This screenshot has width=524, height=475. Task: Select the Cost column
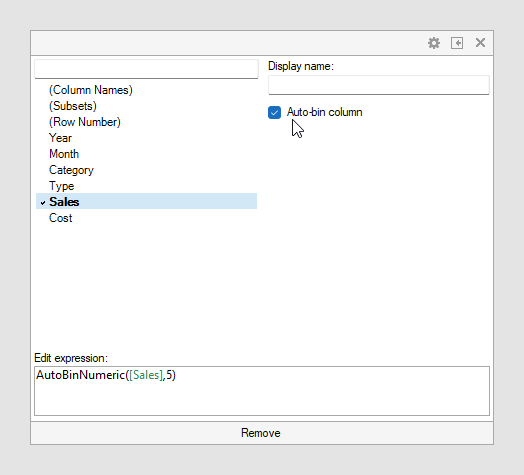click(x=61, y=218)
